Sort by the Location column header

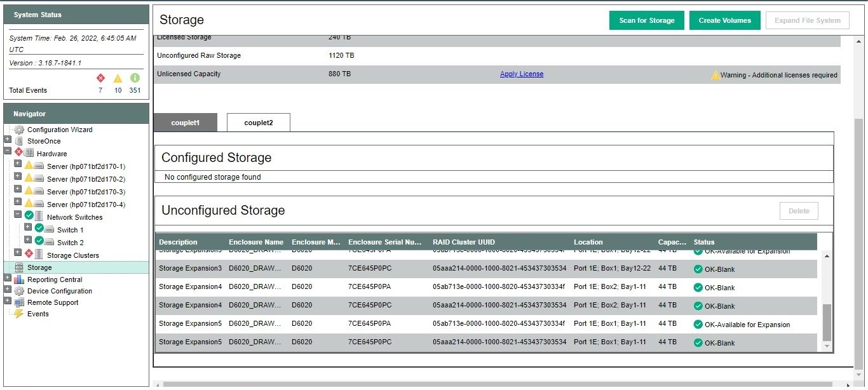[x=588, y=242]
